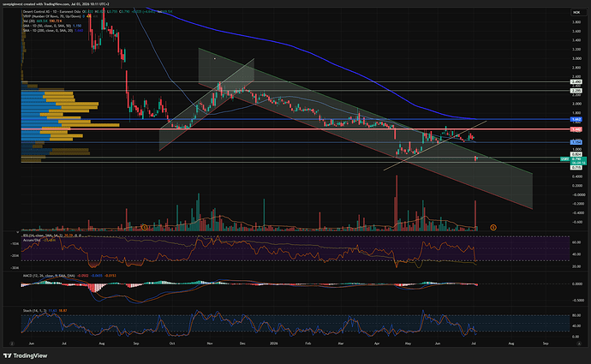Image resolution: width=591 pixels, height=364 pixels.
Task: Click the pink 1.440 price level tag
Action: (576, 129)
